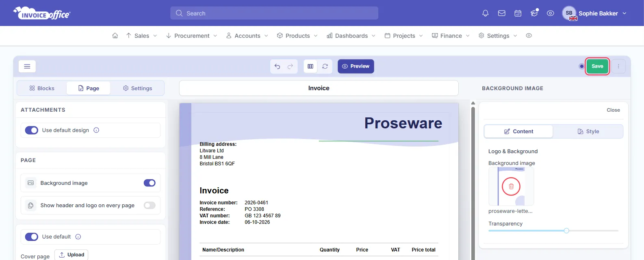
Task: Expand the Finance menu
Action: coord(451,36)
